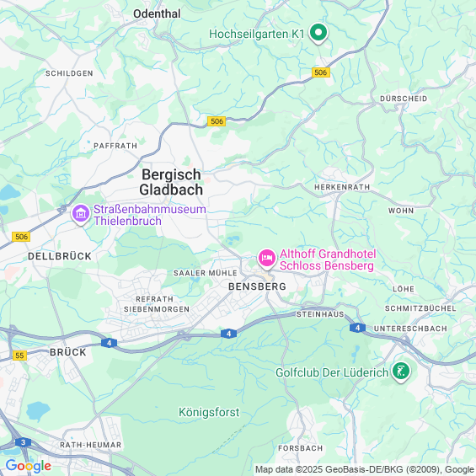Select the Refrath Siebenmorgen label
The height and width of the screenshot is (476, 476).
(157, 304)
